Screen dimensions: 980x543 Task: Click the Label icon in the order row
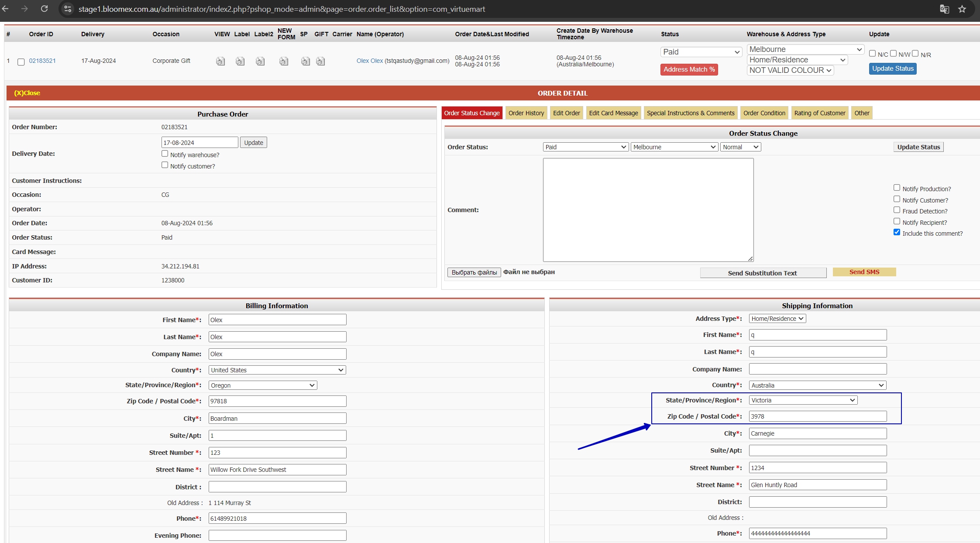[x=240, y=61]
